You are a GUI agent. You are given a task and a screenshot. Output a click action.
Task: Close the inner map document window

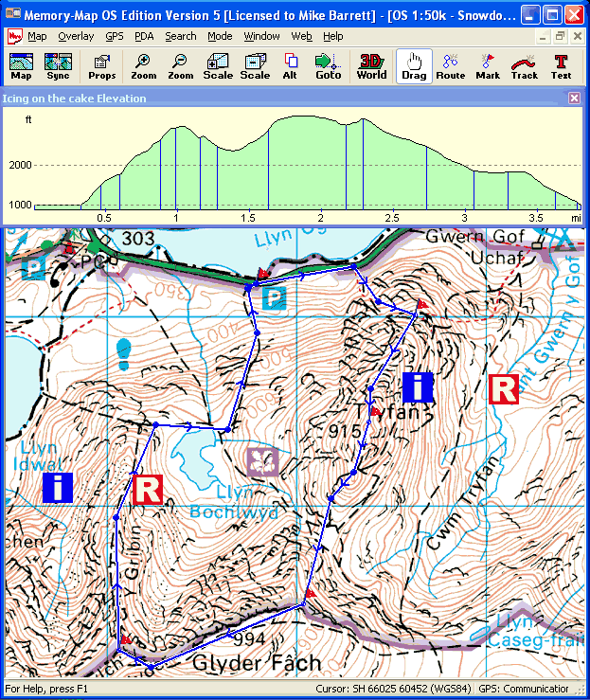pos(577,37)
